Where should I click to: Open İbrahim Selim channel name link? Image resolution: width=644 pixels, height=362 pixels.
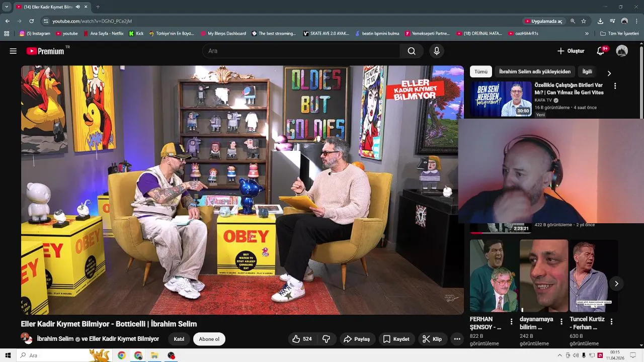(x=55, y=339)
